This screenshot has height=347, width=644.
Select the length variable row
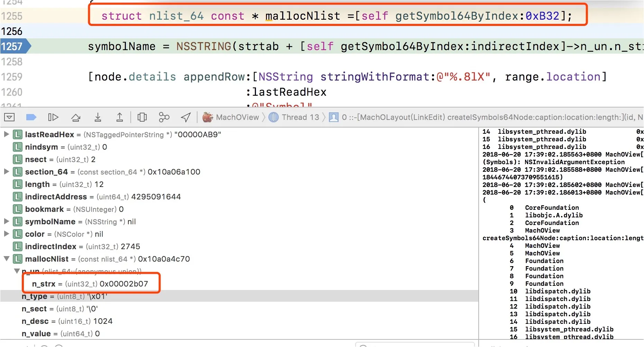pyautogui.click(x=239, y=184)
